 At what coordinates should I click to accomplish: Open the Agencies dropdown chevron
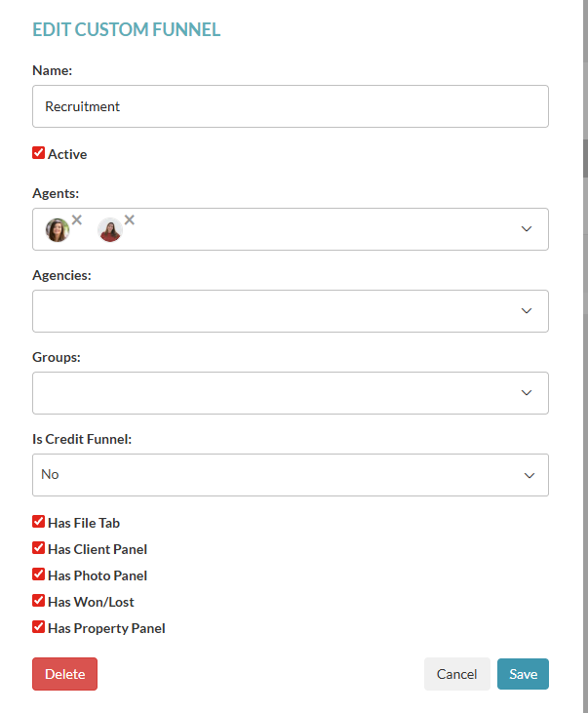[527, 311]
